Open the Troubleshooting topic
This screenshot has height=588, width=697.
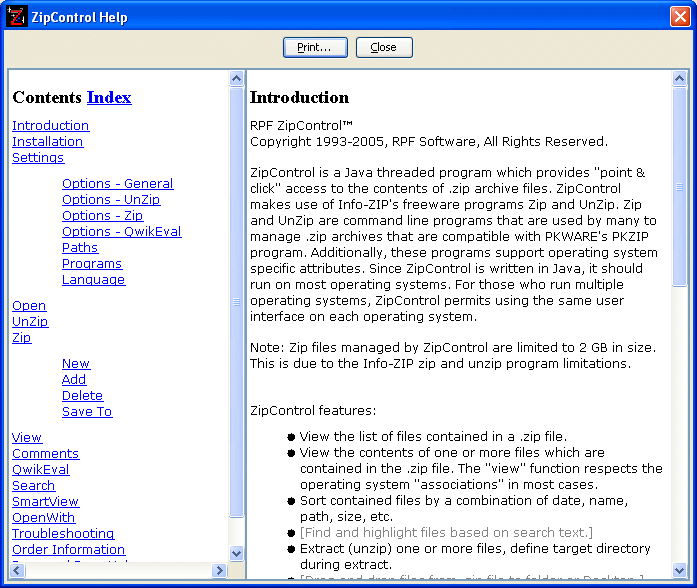(63, 534)
